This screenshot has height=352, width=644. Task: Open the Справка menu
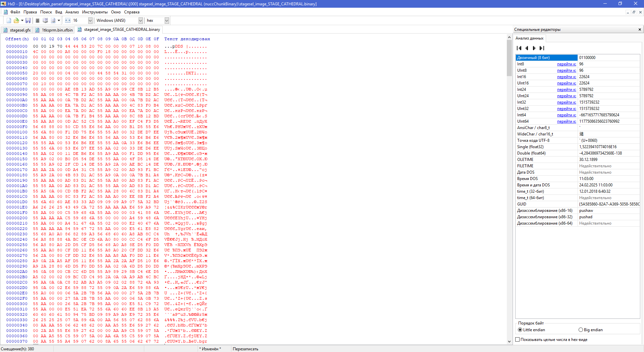coord(132,12)
